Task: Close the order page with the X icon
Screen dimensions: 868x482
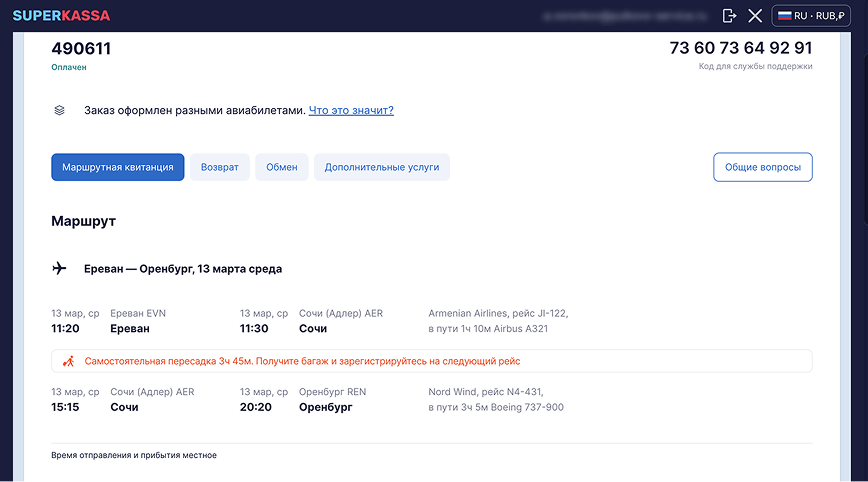Action: pos(755,16)
